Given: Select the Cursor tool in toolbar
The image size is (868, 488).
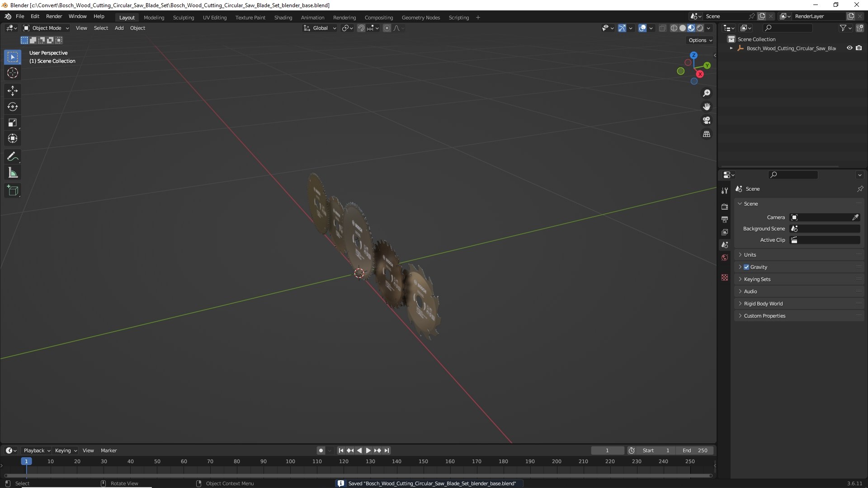Looking at the screenshot, I should click(x=13, y=73).
